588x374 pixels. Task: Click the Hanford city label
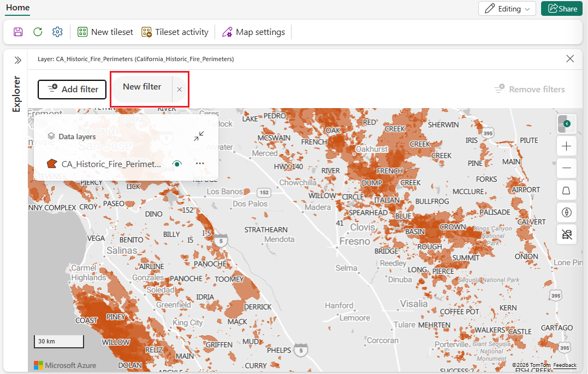click(339, 305)
